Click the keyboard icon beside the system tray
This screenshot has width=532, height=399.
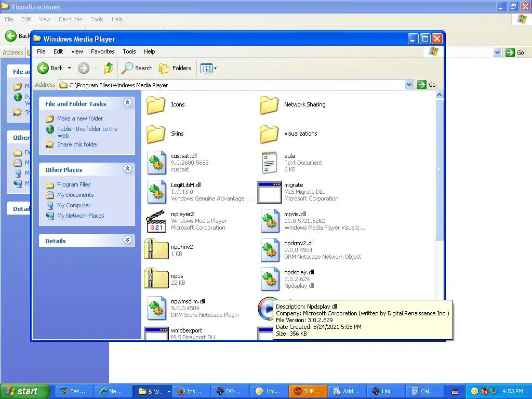point(455,392)
